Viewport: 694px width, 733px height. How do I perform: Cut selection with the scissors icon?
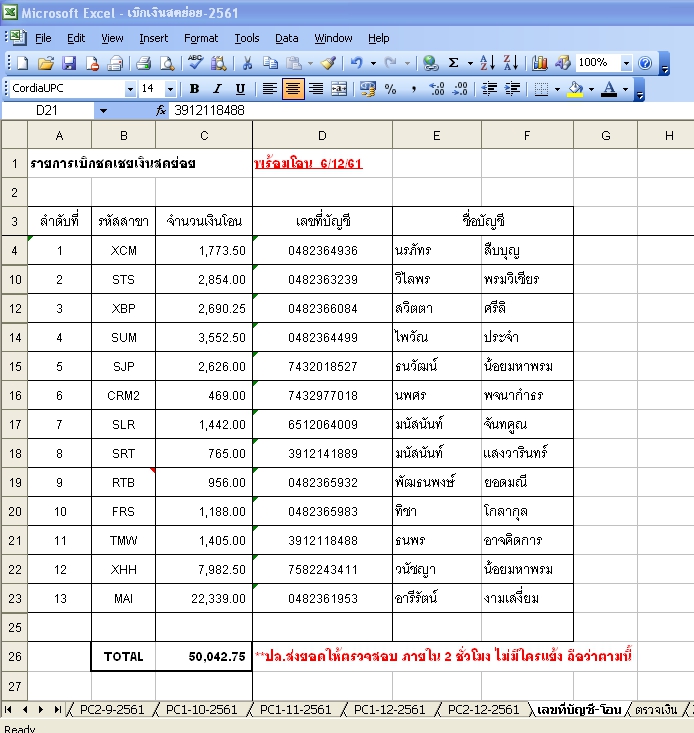pos(247,63)
